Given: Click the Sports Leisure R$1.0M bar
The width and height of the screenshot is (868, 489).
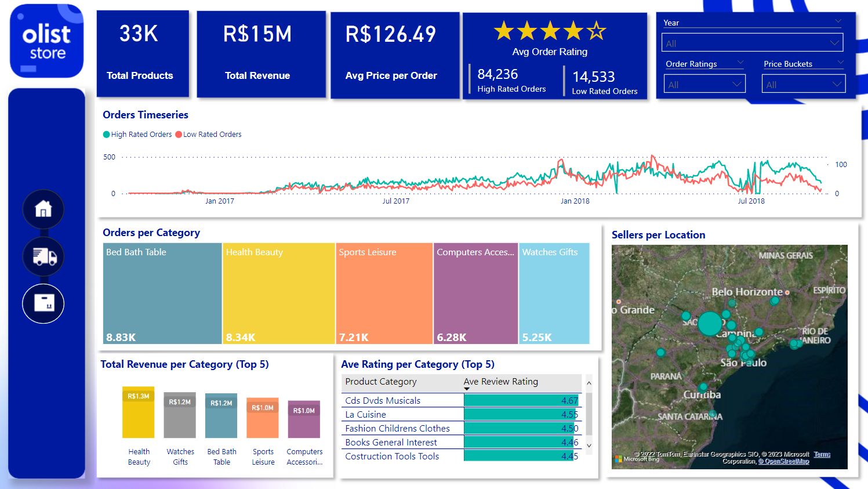Looking at the screenshot, I should pos(263,418).
